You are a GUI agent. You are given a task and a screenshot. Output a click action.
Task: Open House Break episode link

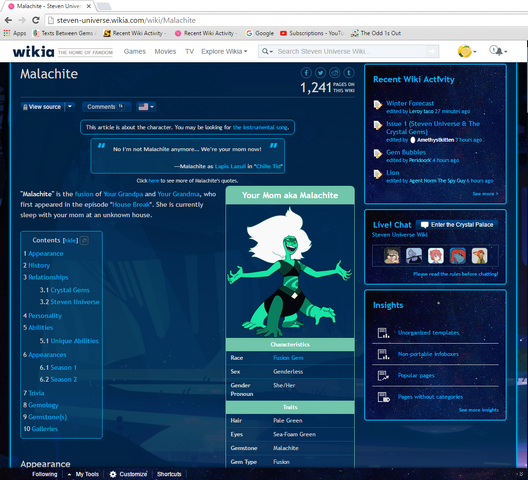click(x=132, y=204)
